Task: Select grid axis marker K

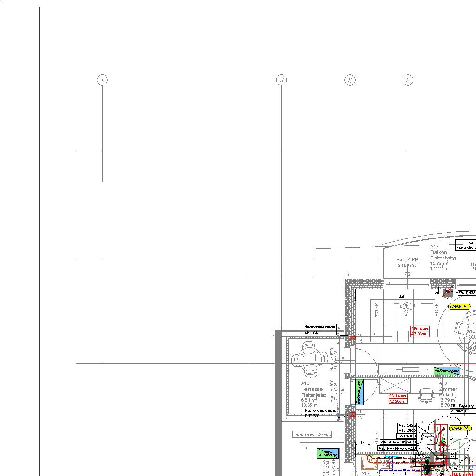Action: (350, 80)
